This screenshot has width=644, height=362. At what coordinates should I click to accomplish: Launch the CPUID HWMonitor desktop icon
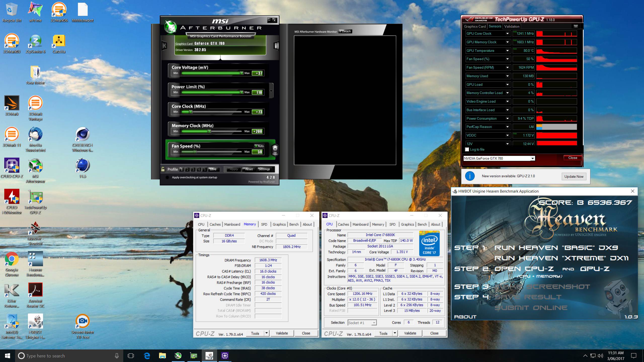[12, 202]
